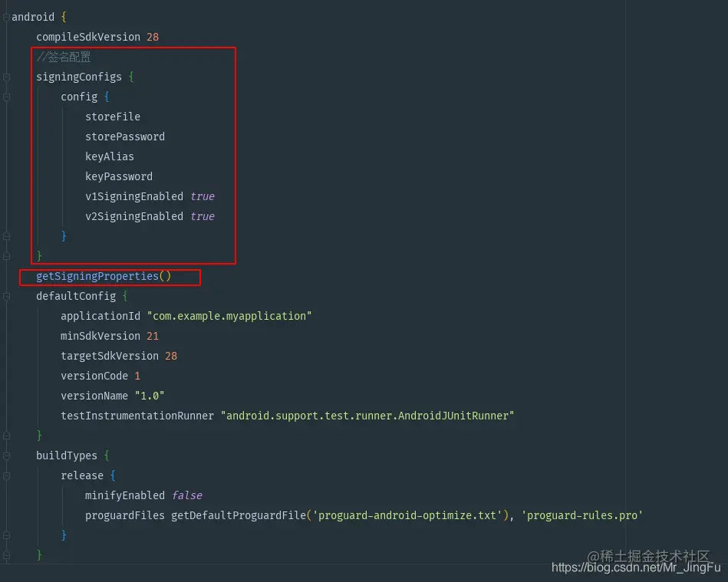This screenshot has width=728, height=582.
Task: Click testInstrumentationRunner property
Action: (x=137, y=416)
